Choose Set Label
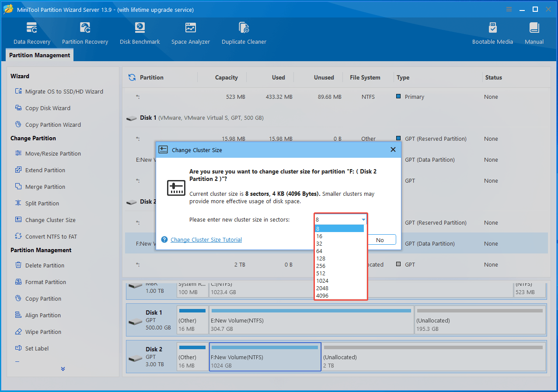 click(x=32, y=348)
